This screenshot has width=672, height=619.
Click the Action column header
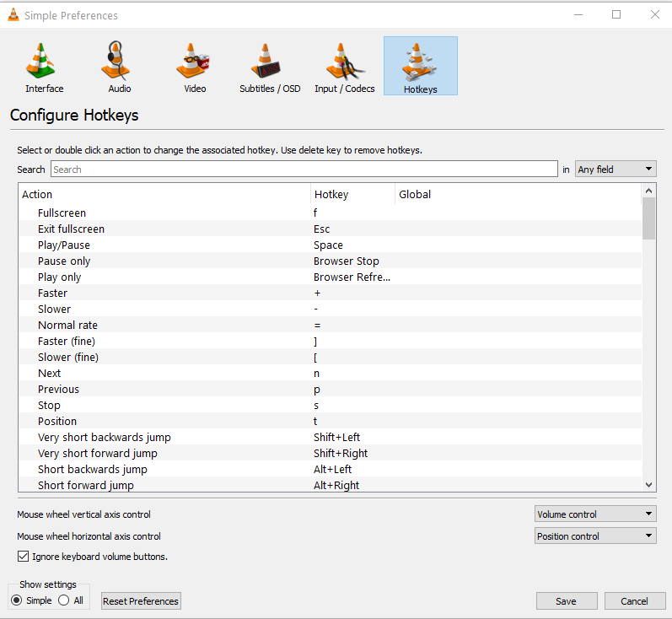164,194
